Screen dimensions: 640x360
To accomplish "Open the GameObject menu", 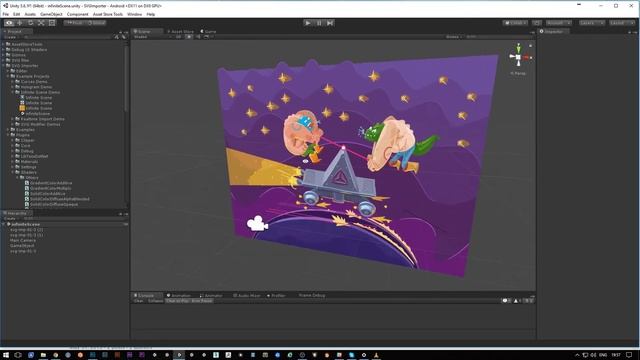I will point(51,14).
